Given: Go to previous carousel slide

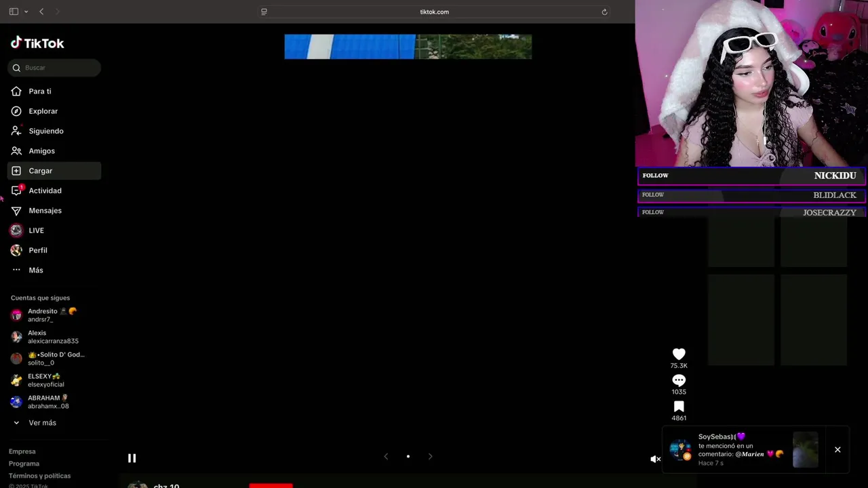Looking at the screenshot, I should click(386, 456).
